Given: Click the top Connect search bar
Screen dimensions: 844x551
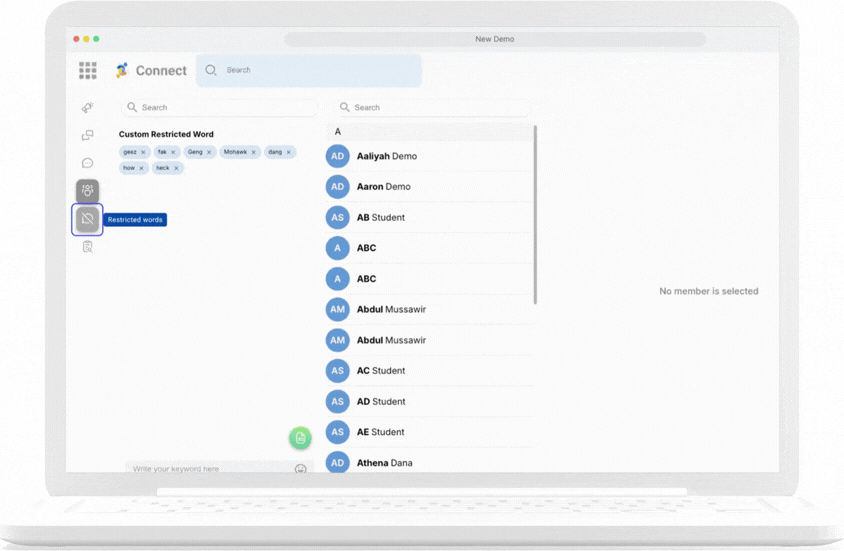Looking at the screenshot, I should (309, 70).
